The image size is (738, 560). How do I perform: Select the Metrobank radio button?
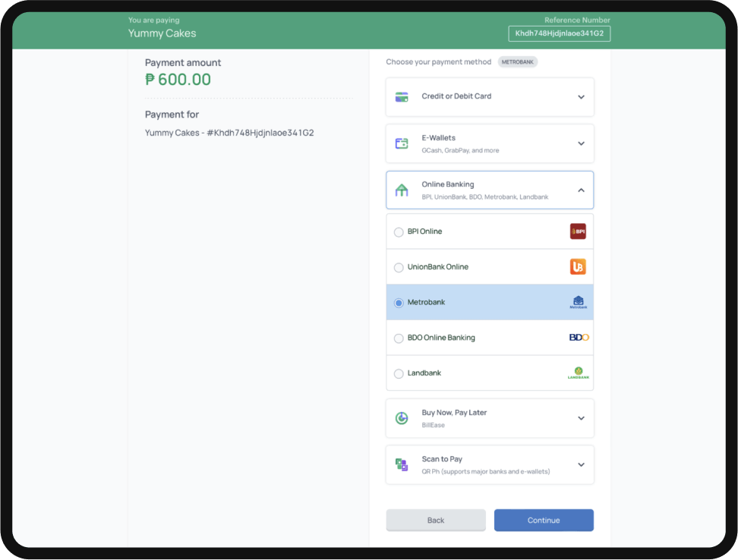pos(399,303)
